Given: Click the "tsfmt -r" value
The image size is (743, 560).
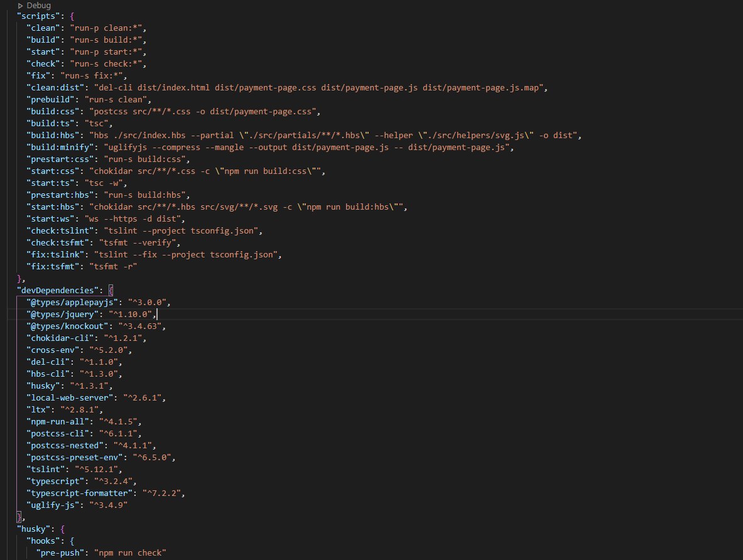Looking at the screenshot, I should click(113, 266).
